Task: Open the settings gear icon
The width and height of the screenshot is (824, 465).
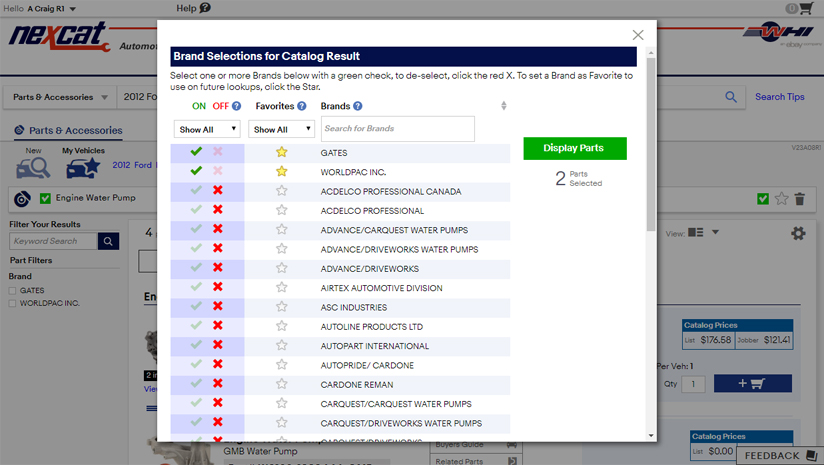Action: coord(798,233)
